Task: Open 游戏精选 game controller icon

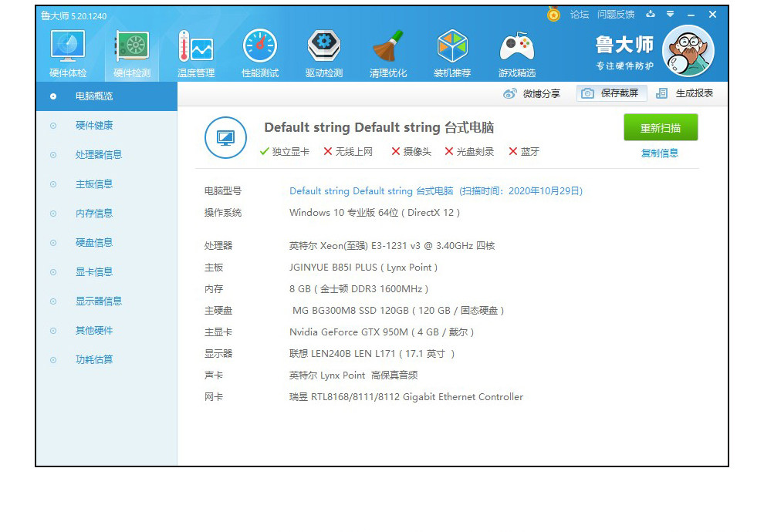Action: pos(517,53)
